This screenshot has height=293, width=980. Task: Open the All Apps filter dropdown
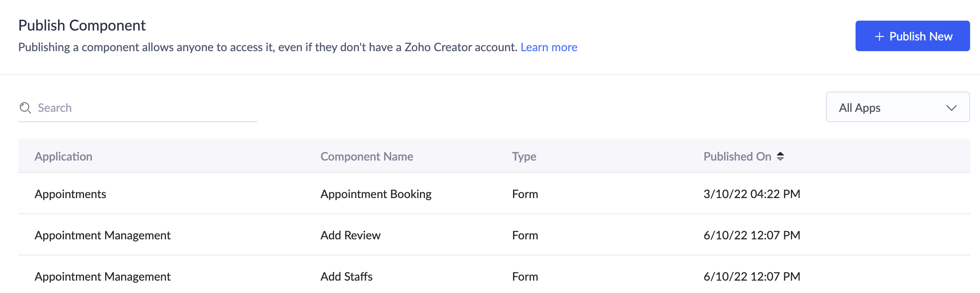pyautogui.click(x=897, y=107)
